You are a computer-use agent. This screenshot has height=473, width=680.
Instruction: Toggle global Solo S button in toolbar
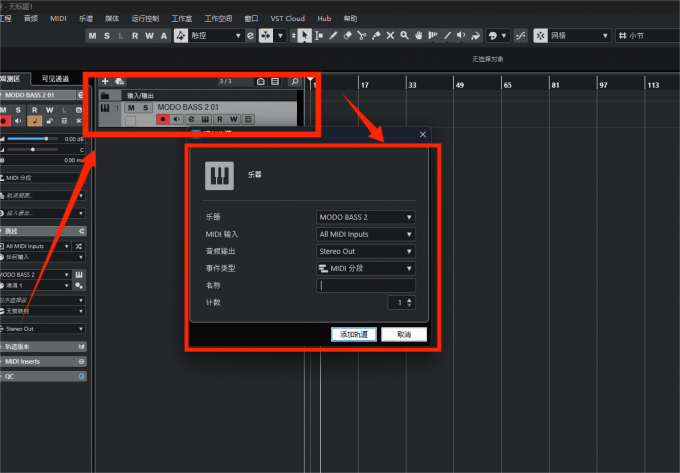pyautogui.click(x=107, y=36)
